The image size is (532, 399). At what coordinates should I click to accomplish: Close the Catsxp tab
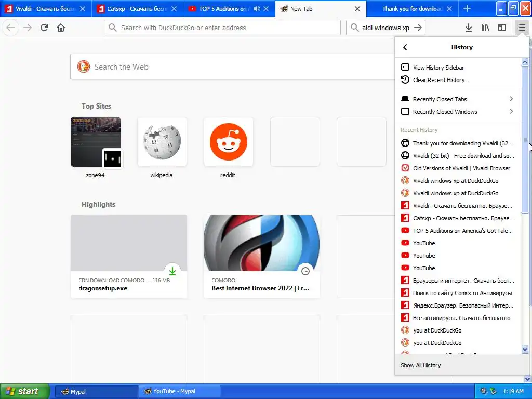click(x=174, y=9)
